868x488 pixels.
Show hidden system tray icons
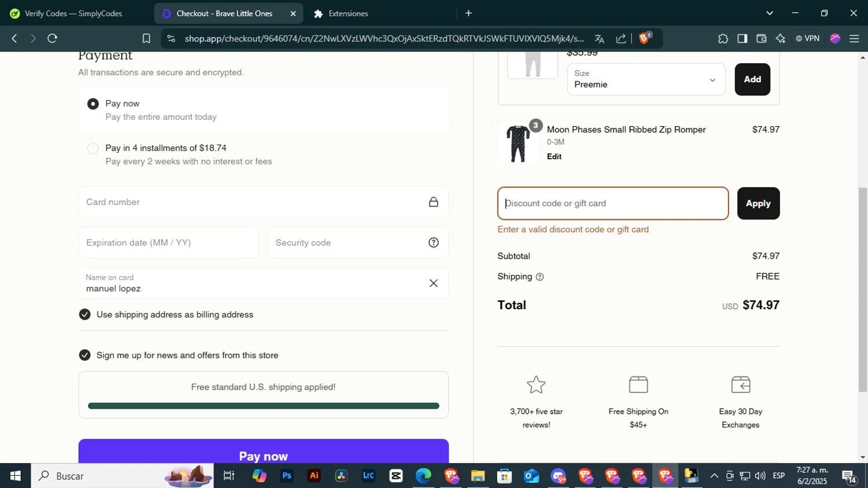pos(714,476)
